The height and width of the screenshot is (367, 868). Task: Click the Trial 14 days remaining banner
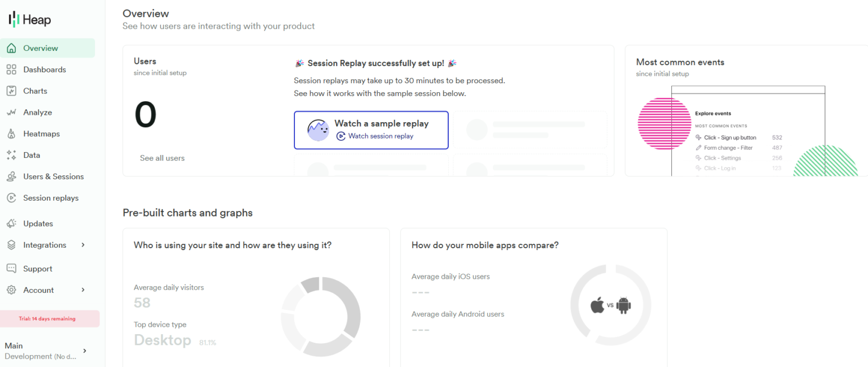[50, 318]
